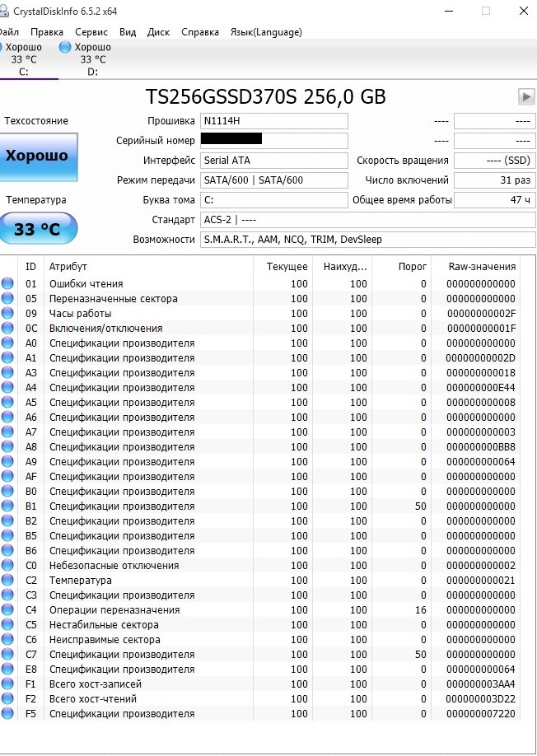Open the Сервис menu
Image resolution: width=537 pixels, height=756 pixels.
(x=91, y=32)
